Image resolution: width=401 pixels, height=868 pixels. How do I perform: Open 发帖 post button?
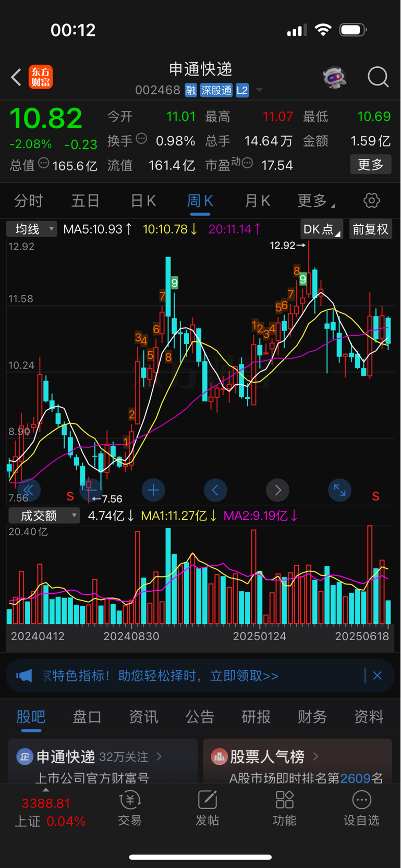(207, 809)
